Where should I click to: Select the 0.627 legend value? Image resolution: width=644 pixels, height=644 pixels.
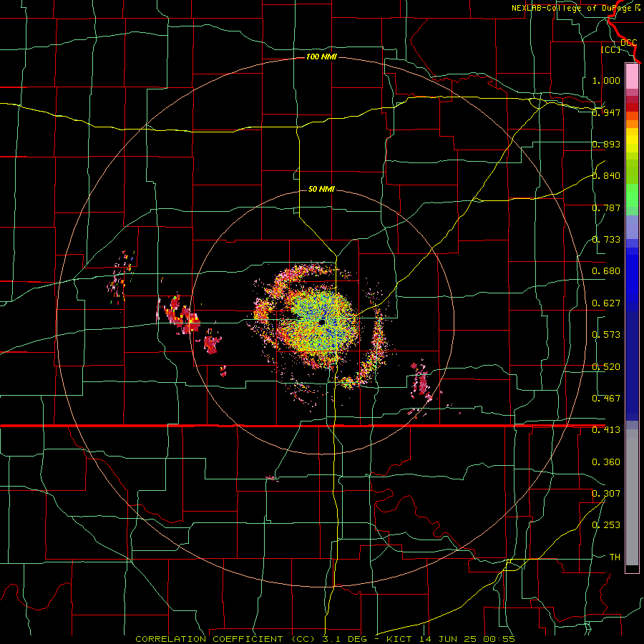point(606,303)
